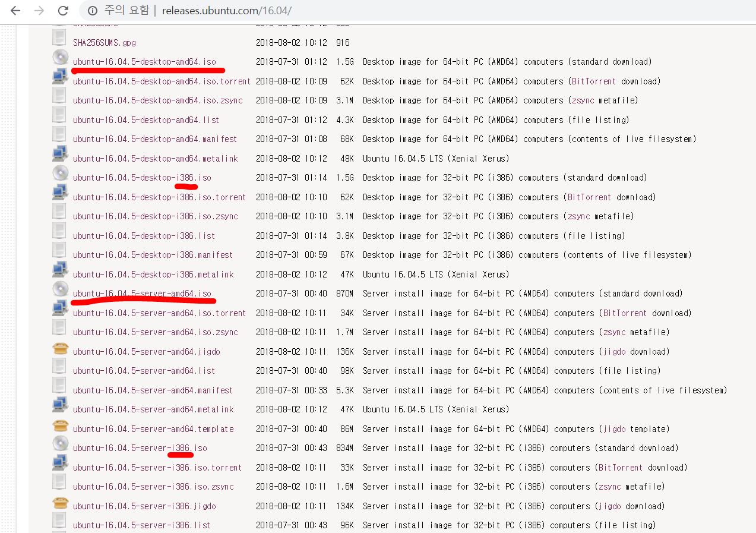The image size is (756, 533).
Task: Open ubuntu-16.04.5-server-amd64.jigdo link
Action: [147, 352]
